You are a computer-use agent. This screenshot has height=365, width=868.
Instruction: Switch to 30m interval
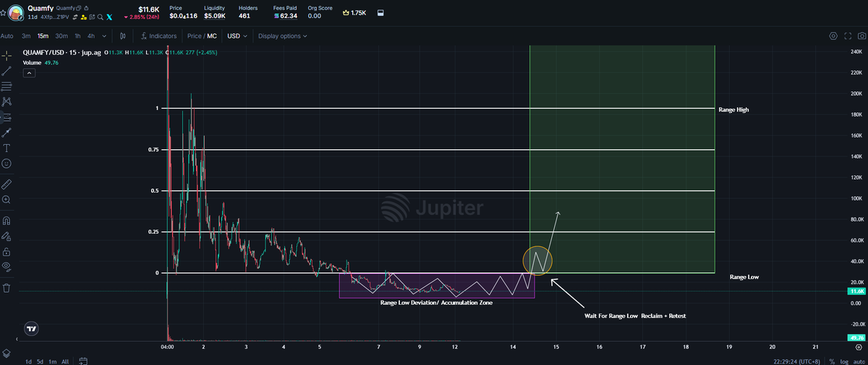pyautogui.click(x=61, y=35)
